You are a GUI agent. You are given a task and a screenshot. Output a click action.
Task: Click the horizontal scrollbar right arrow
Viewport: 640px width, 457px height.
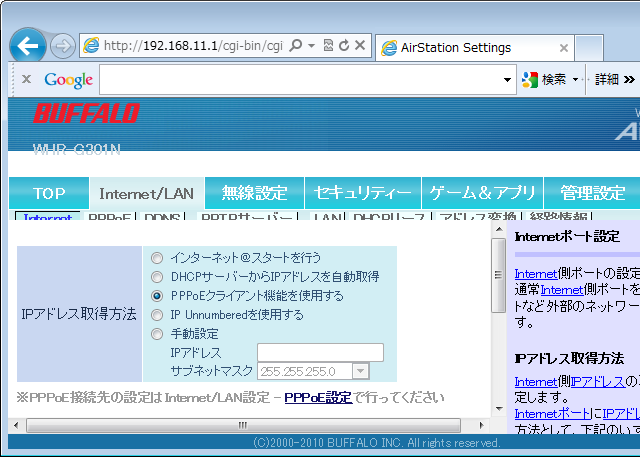(x=482, y=425)
